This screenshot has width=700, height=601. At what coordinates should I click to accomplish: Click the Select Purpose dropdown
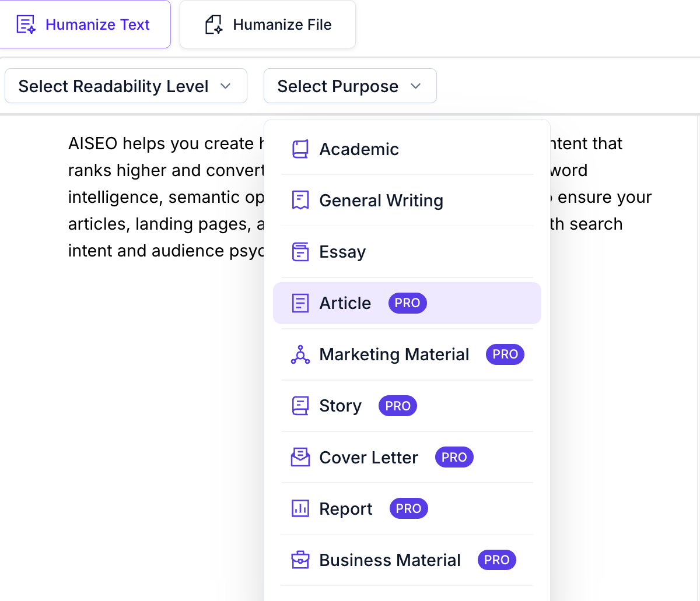pyautogui.click(x=350, y=86)
